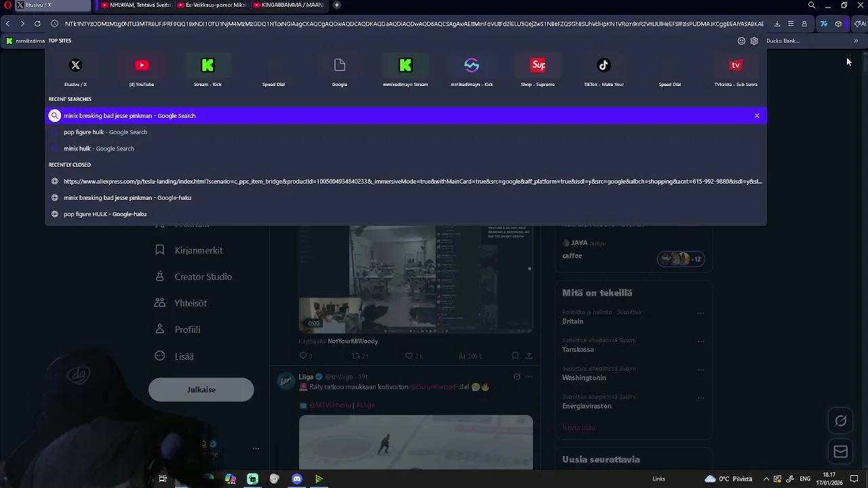
Task: Reload the page with the refresh icon
Action: (37, 24)
